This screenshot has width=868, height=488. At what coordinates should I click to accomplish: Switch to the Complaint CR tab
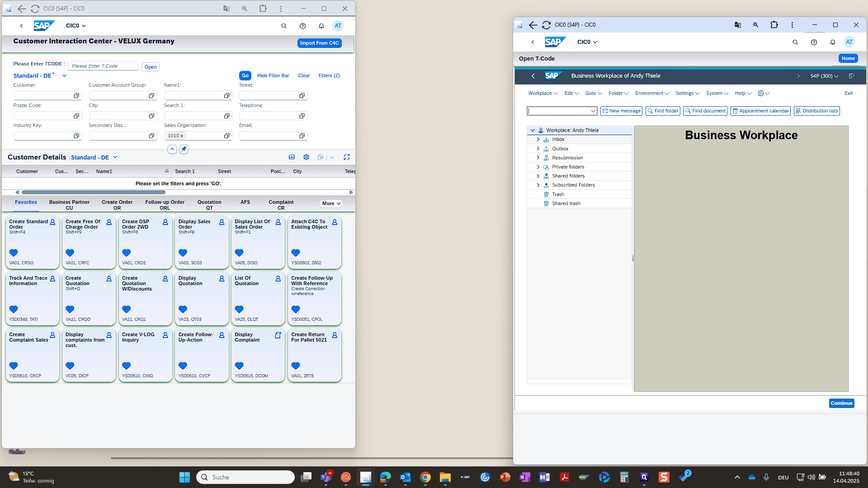[x=281, y=205]
